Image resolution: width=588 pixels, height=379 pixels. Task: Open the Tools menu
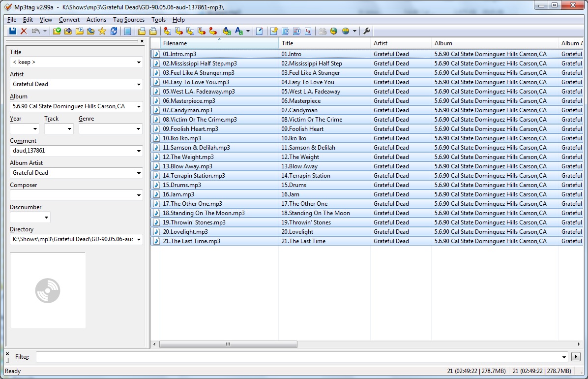pyautogui.click(x=158, y=20)
